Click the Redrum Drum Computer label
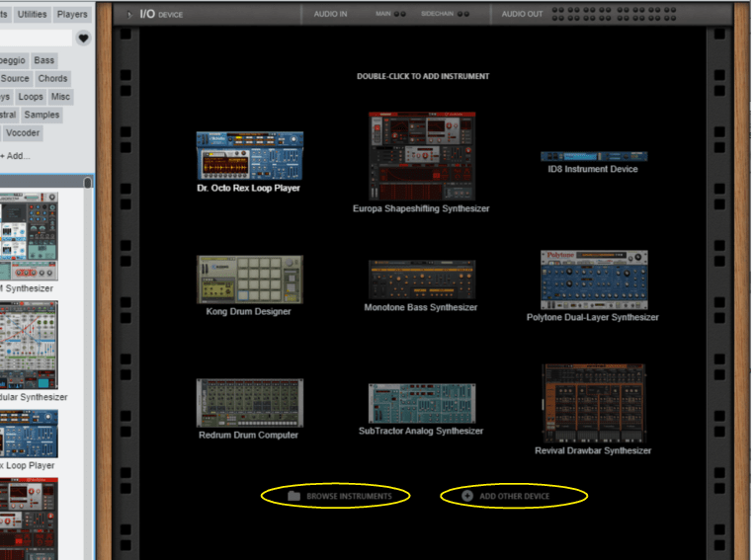This screenshot has height=560, width=755. coord(248,435)
